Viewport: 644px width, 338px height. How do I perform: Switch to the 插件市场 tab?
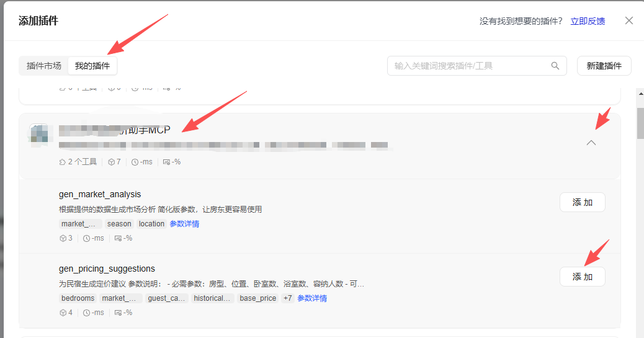[44, 66]
